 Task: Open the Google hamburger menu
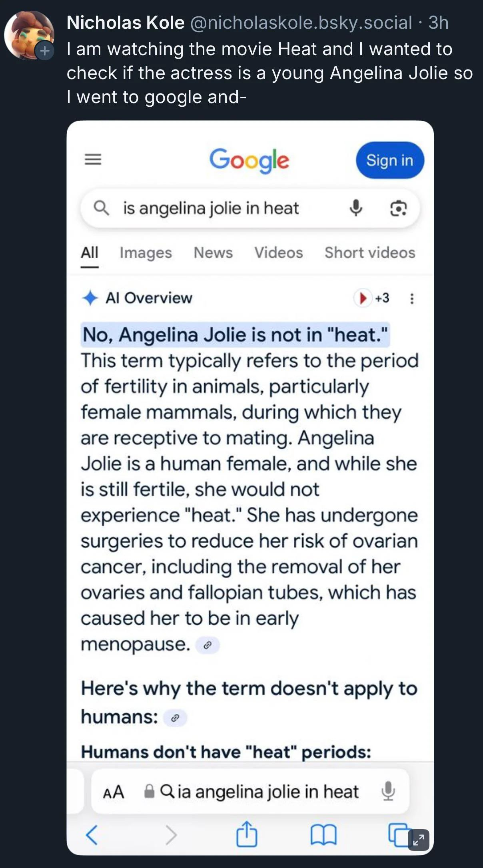pos(93,159)
